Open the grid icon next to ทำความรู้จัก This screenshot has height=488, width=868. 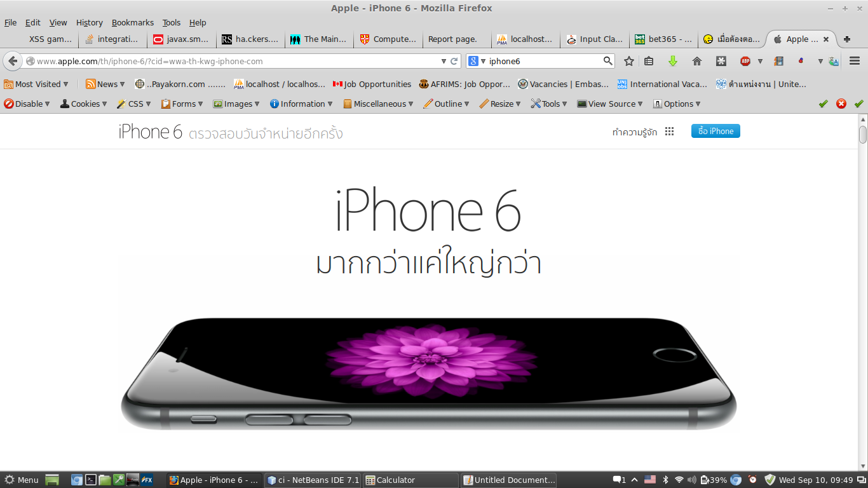coord(669,132)
